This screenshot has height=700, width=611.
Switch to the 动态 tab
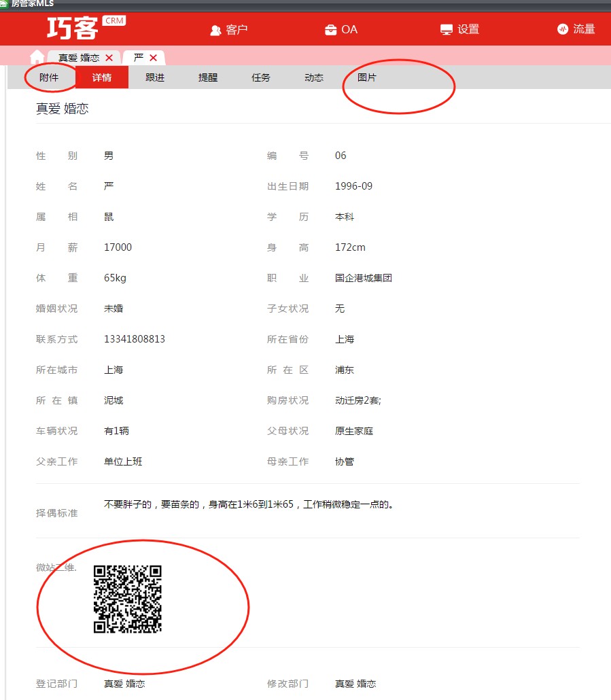click(314, 77)
